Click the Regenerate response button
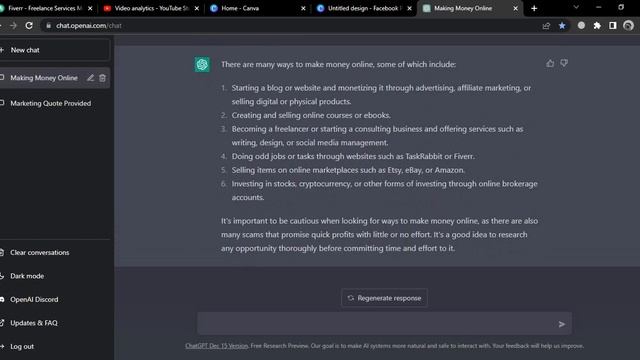 pos(384,298)
